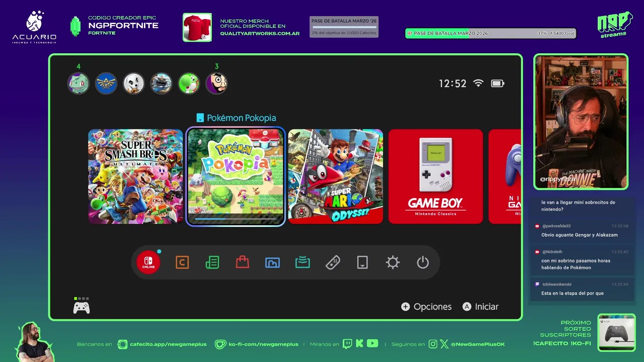Click the Wi-Fi status icon
The width and height of the screenshot is (644, 362).
pyautogui.click(x=478, y=83)
